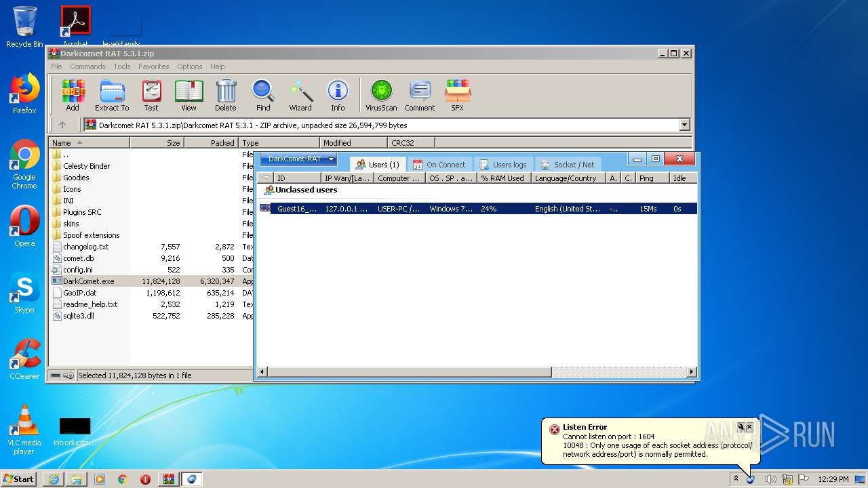Sort file list by CRC32 column

pyautogui.click(x=411, y=143)
